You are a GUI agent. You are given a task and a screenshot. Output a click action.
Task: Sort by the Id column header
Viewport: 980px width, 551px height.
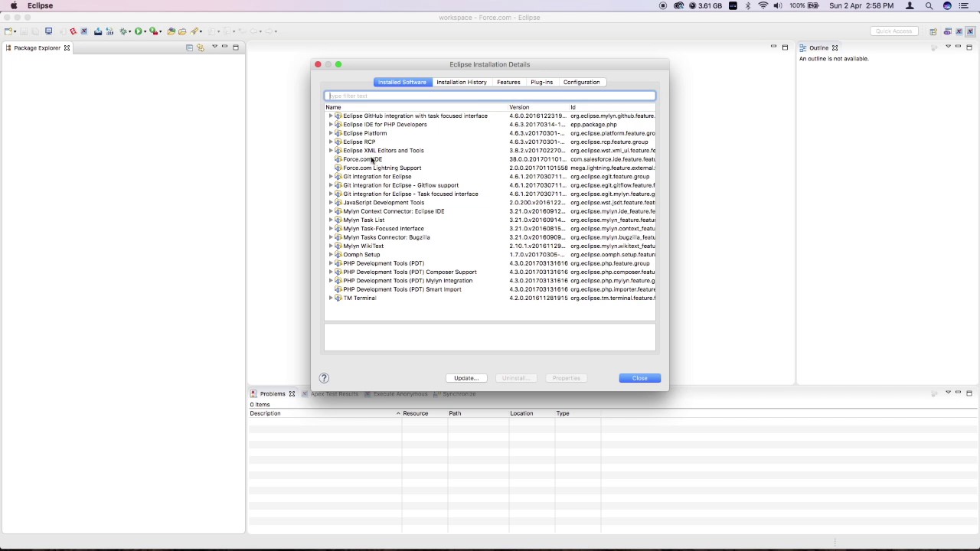pos(612,107)
